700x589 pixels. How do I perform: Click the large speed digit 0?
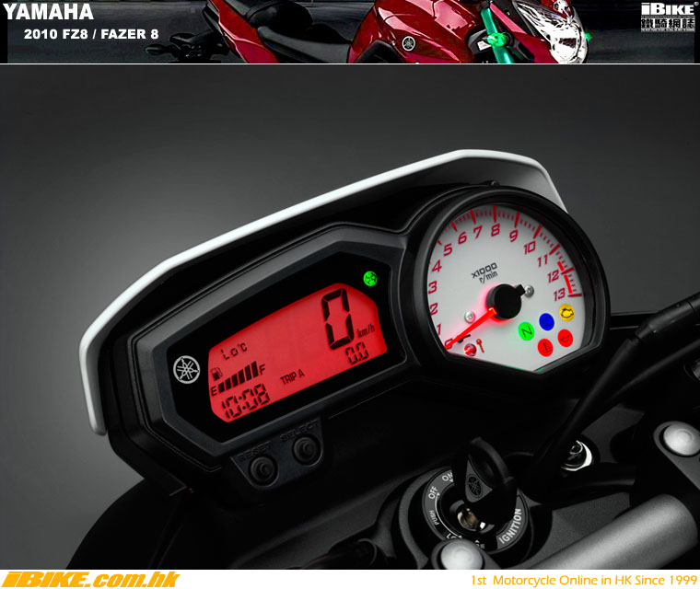point(338,318)
